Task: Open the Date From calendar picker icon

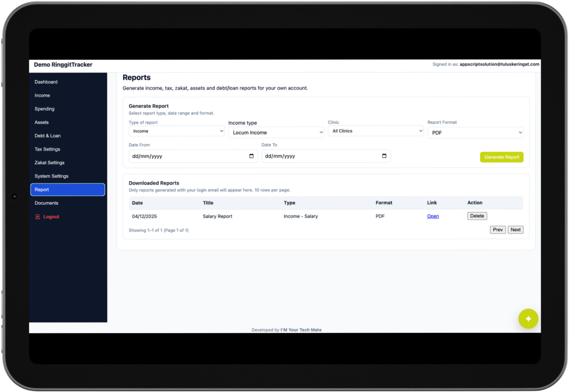Action: point(251,156)
